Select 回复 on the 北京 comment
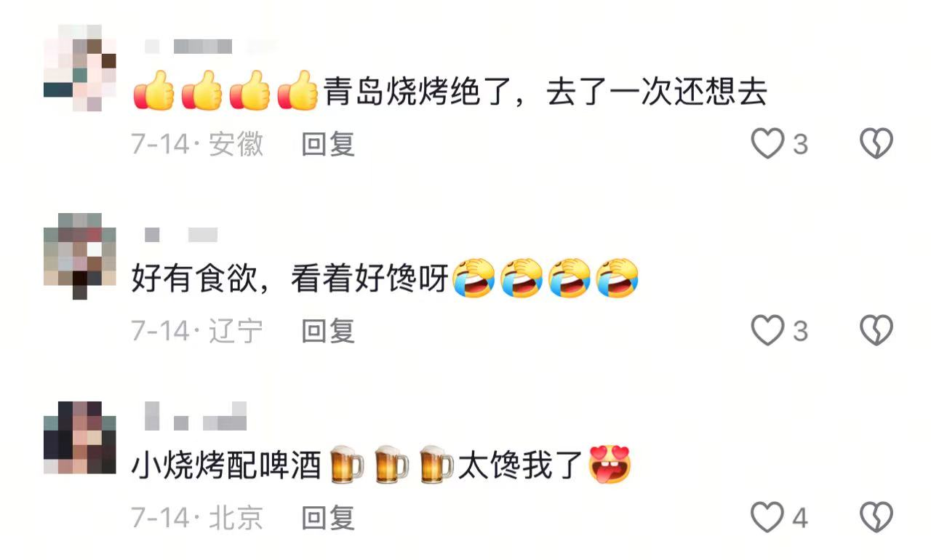 [328, 518]
